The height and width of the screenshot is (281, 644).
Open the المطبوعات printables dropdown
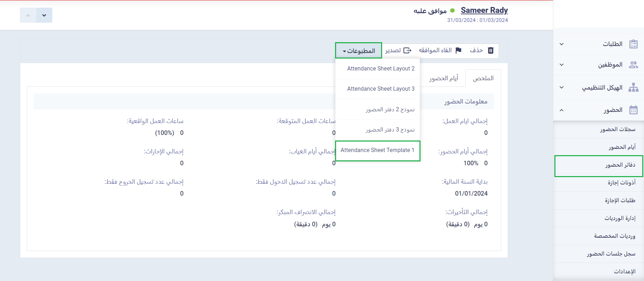point(358,51)
